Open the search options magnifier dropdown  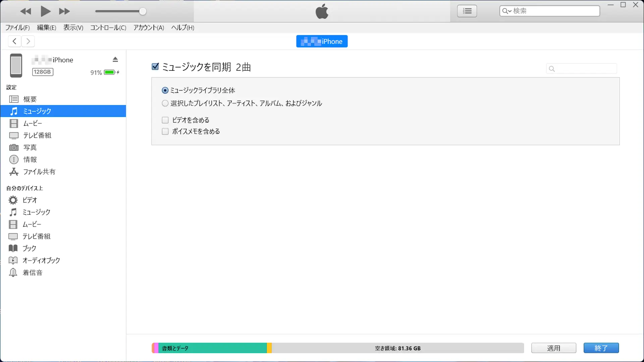click(506, 11)
